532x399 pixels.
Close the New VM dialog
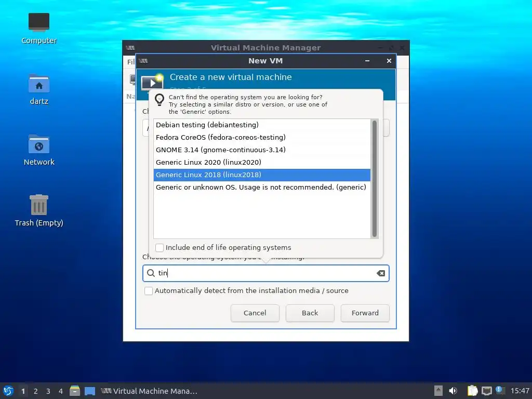[389, 61]
